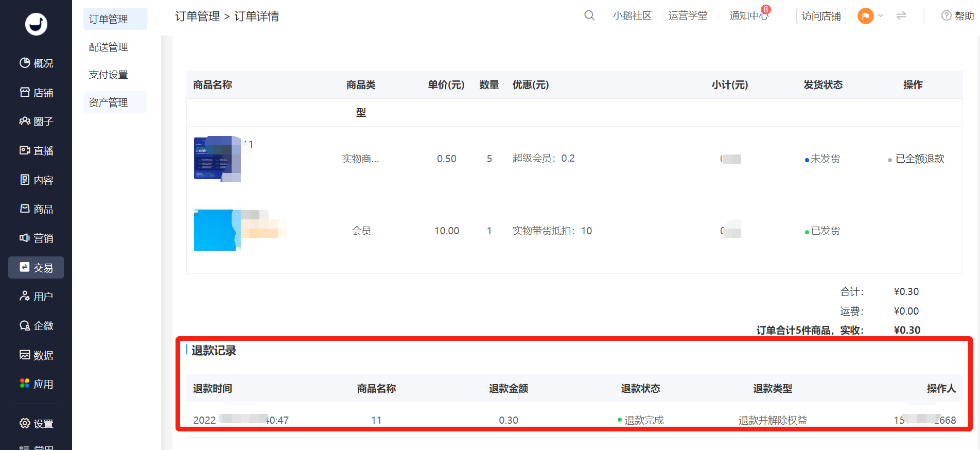Open the 店铺 store section
980x450 pixels.
36,93
